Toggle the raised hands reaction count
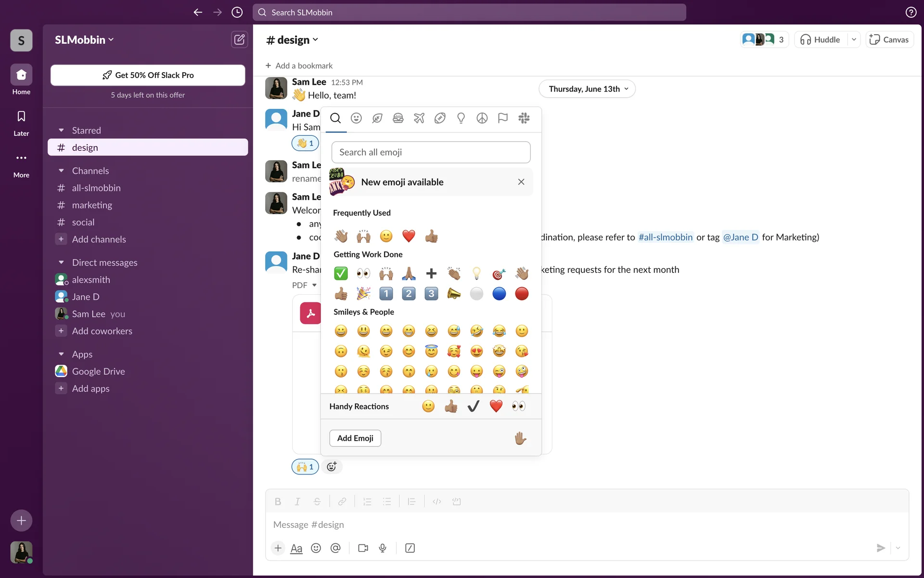 click(x=305, y=466)
